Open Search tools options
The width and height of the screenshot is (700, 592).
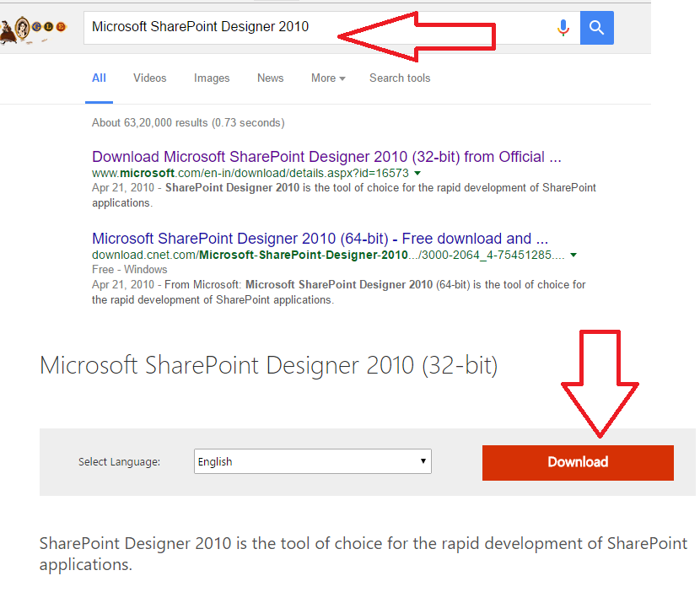(400, 78)
